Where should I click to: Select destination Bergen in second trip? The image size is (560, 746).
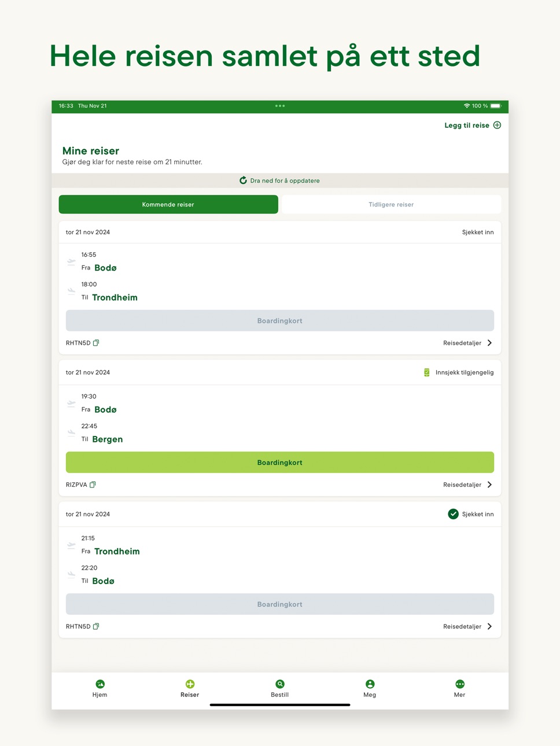(x=108, y=439)
